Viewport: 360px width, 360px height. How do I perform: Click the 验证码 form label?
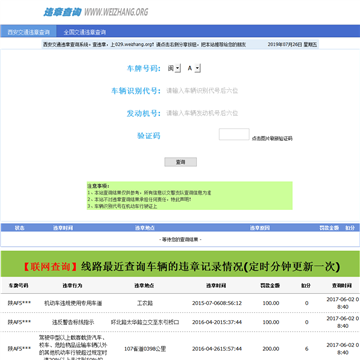tap(149, 136)
